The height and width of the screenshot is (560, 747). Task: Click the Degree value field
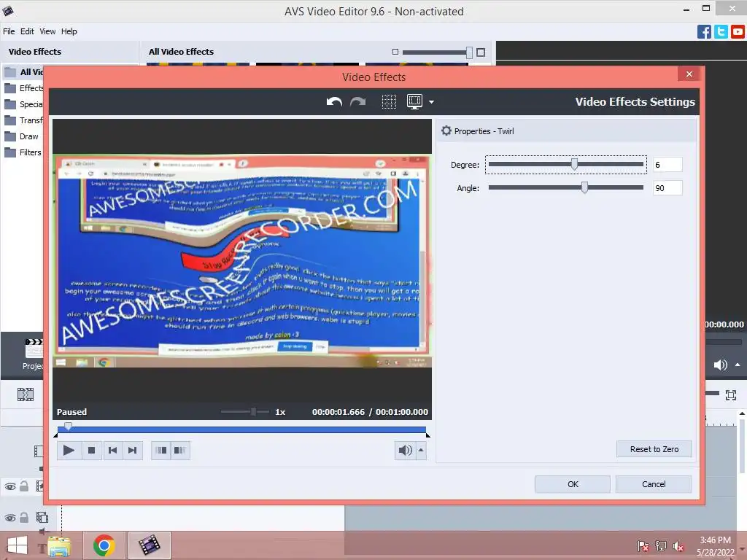(x=668, y=164)
